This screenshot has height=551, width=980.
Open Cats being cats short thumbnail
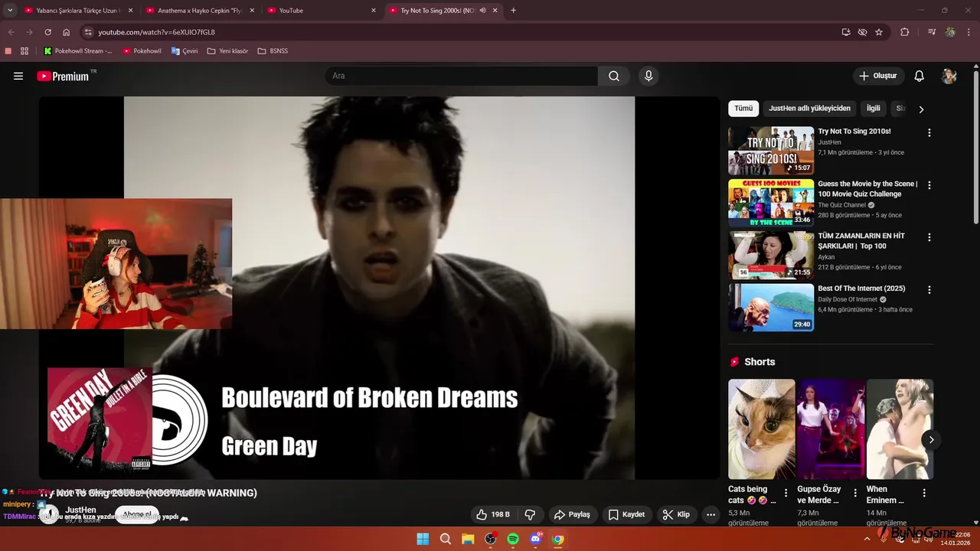[x=762, y=429]
